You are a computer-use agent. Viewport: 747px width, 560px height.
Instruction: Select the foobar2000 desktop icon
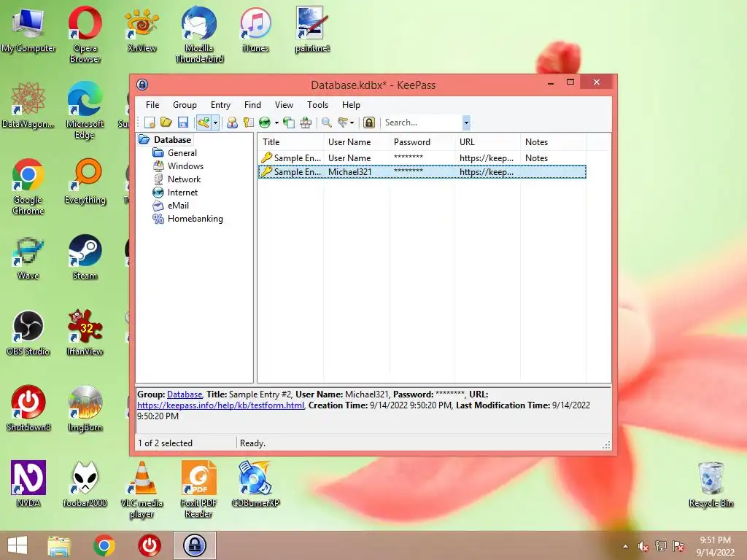click(85, 484)
